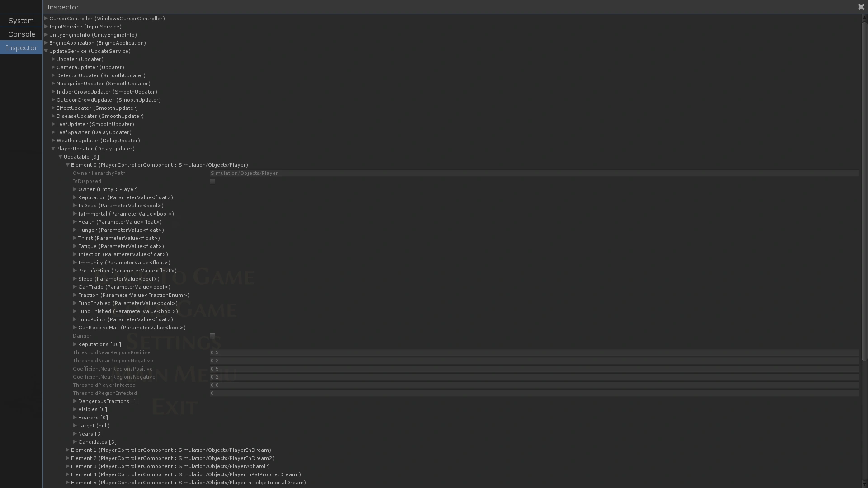Toggle the Danger checkbox
The width and height of the screenshot is (868, 488).
tap(212, 336)
